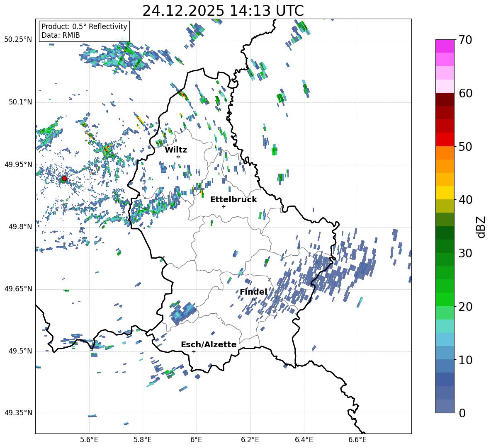
Task: Click the Findel station cross marker
Action: pyautogui.click(x=253, y=299)
